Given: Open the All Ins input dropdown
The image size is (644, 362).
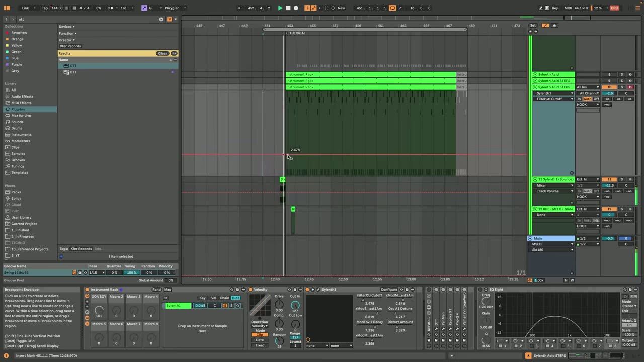Looking at the screenshot, I should (588, 87).
